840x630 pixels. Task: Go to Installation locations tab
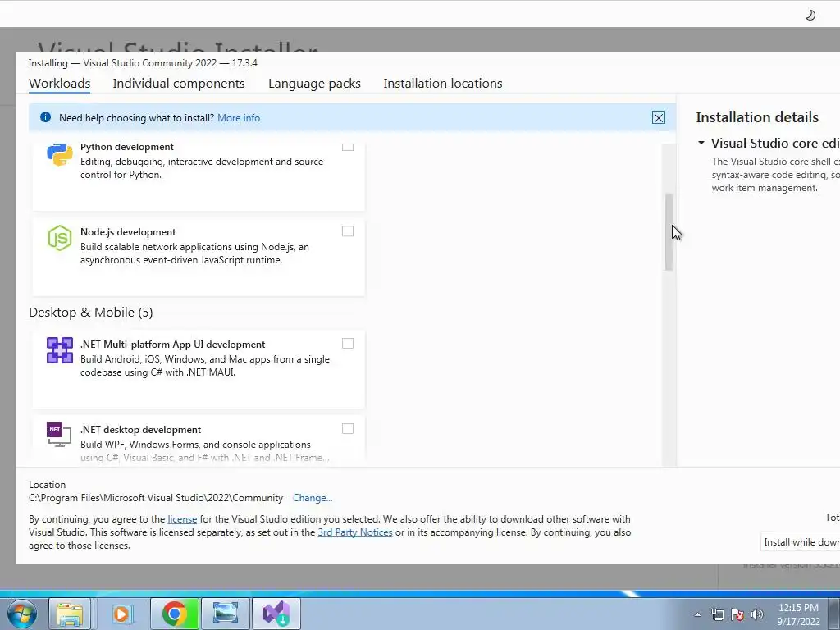(x=443, y=84)
